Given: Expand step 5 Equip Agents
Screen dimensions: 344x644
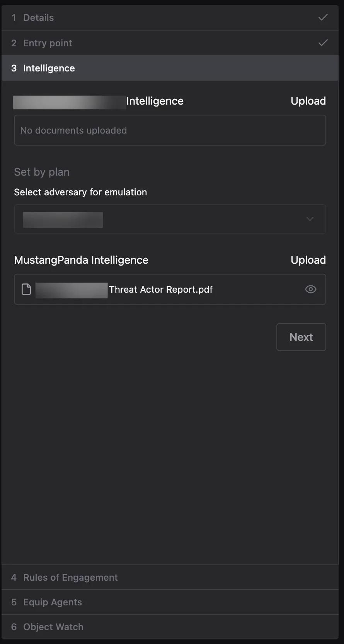Looking at the screenshot, I should click(x=170, y=602).
